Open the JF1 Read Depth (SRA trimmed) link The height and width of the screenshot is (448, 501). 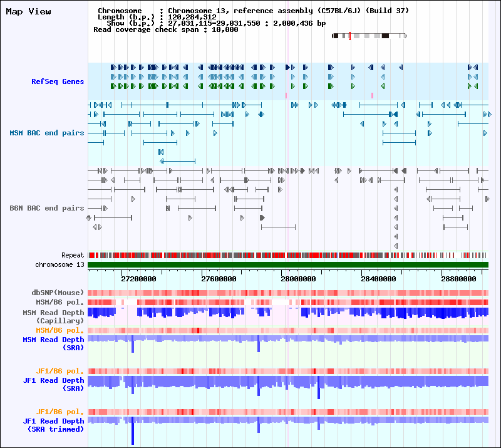[x=53, y=425]
